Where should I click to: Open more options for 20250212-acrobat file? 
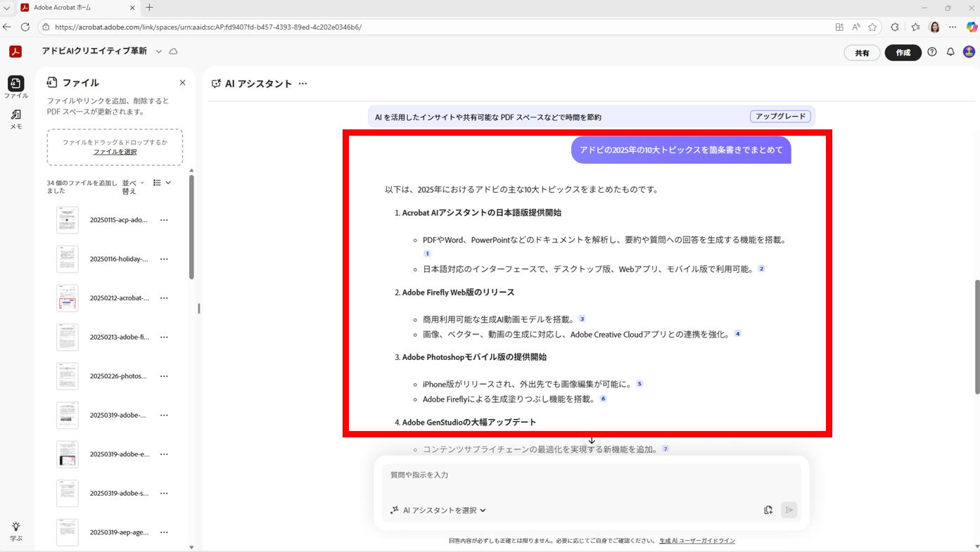(164, 298)
